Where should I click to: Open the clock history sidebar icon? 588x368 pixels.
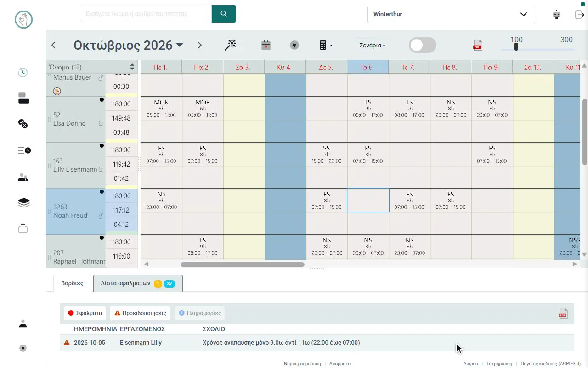coord(23,72)
